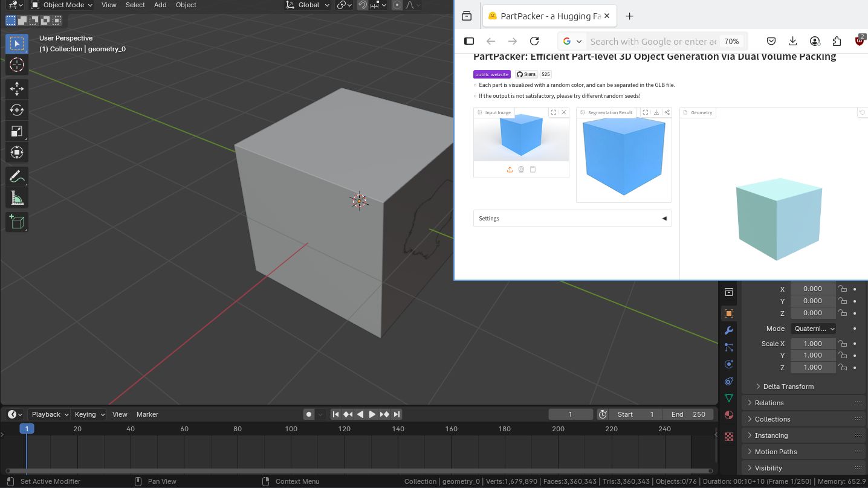Image resolution: width=868 pixels, height=488 pixels.
Task: Open the Playback dropdown in timeline
Action: pyautogui.click(x=50, y=414)
